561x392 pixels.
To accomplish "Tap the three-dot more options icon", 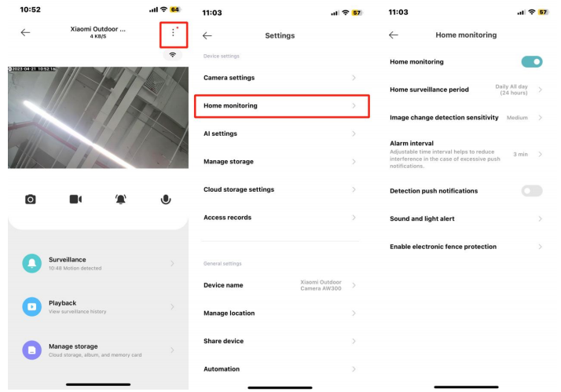I will tap(173, 33).
